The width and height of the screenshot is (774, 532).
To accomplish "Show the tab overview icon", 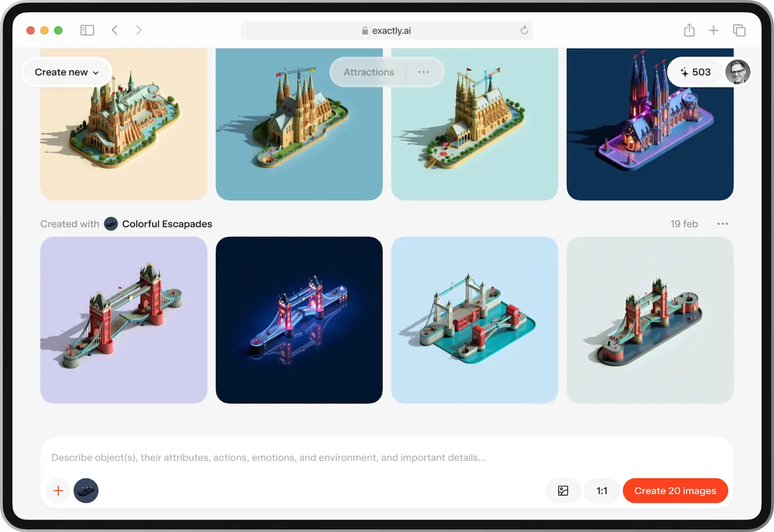I will (739, 30).
